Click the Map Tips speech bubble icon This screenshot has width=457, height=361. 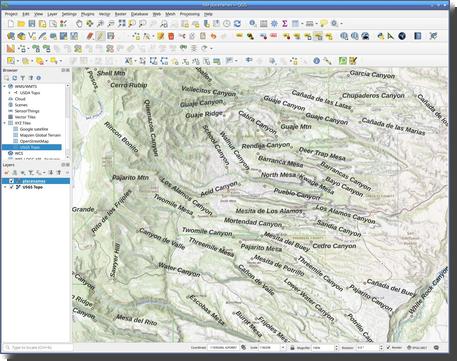pos(323,24)
